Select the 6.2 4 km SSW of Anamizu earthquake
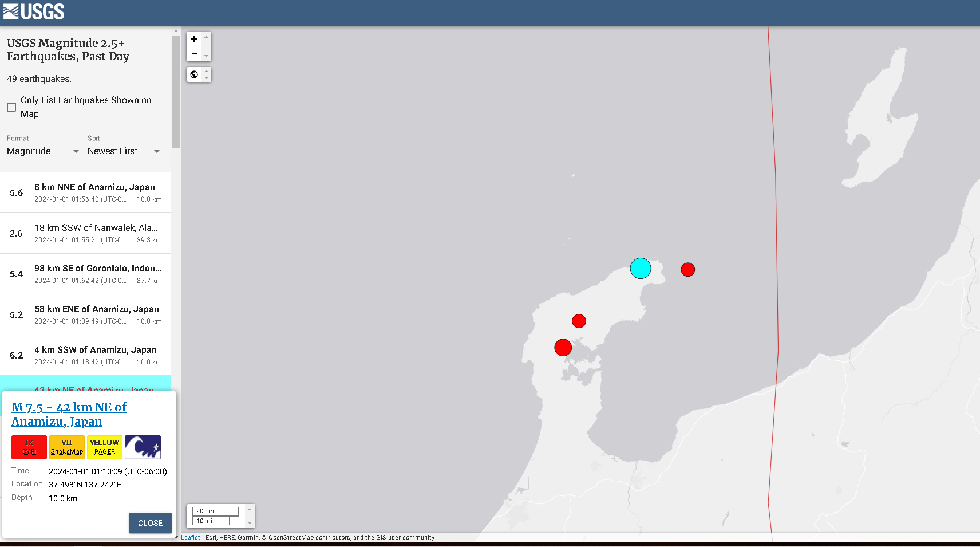Viewport: 980px width, 547px height. [x=86, y=355]
